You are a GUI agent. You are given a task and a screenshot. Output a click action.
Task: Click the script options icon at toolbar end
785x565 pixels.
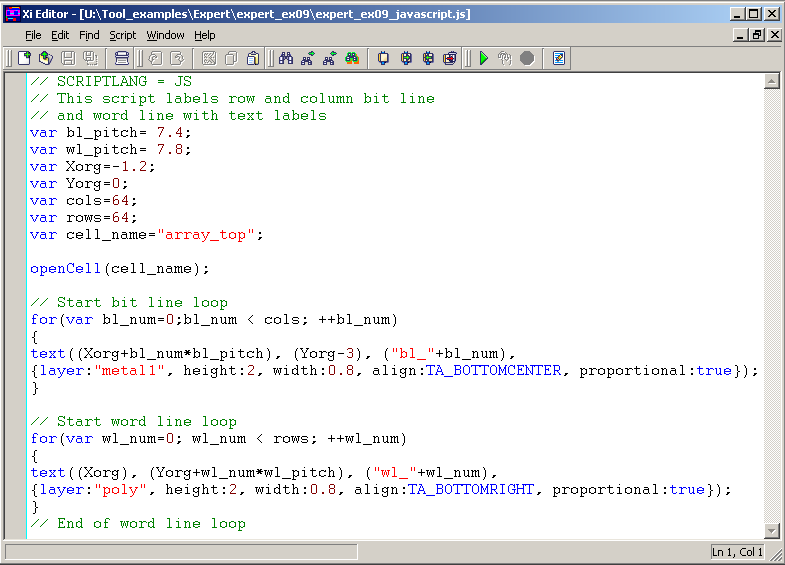(559, 58)
